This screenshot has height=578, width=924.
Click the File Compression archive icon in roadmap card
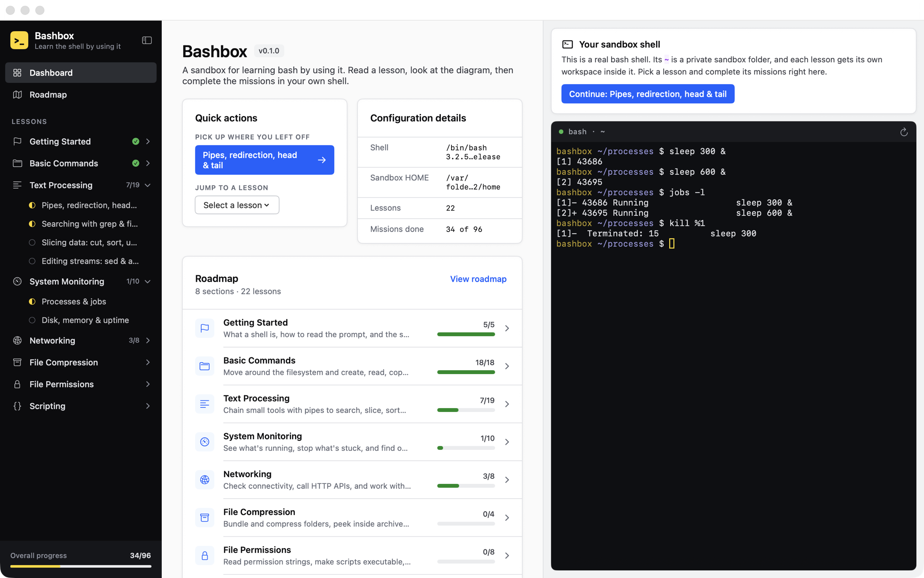(205, 517)
